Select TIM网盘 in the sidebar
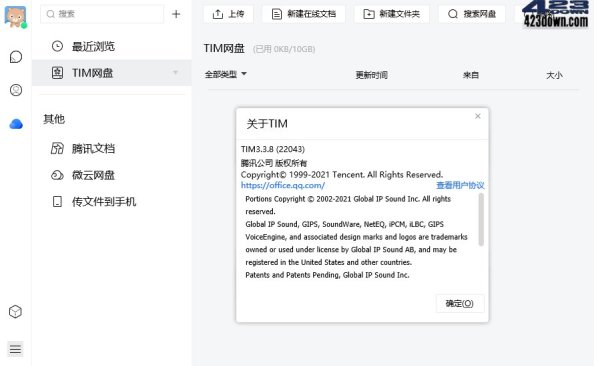Screen dimensions: 594x366 tap(112, 73)
